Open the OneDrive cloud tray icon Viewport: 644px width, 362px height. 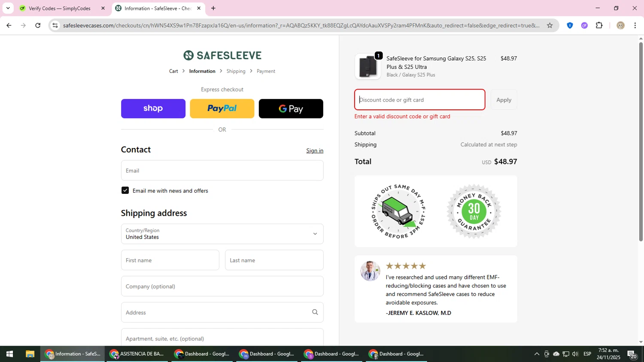[556, 354]
